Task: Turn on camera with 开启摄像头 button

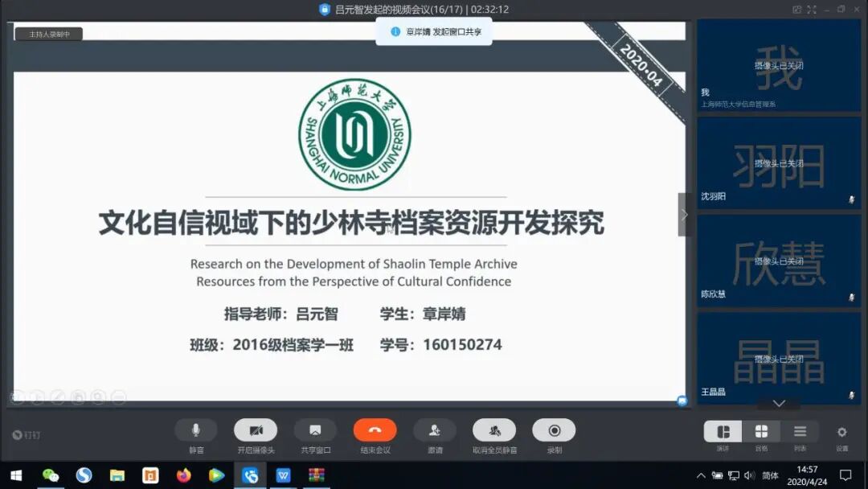Action: tap(256, 430)
